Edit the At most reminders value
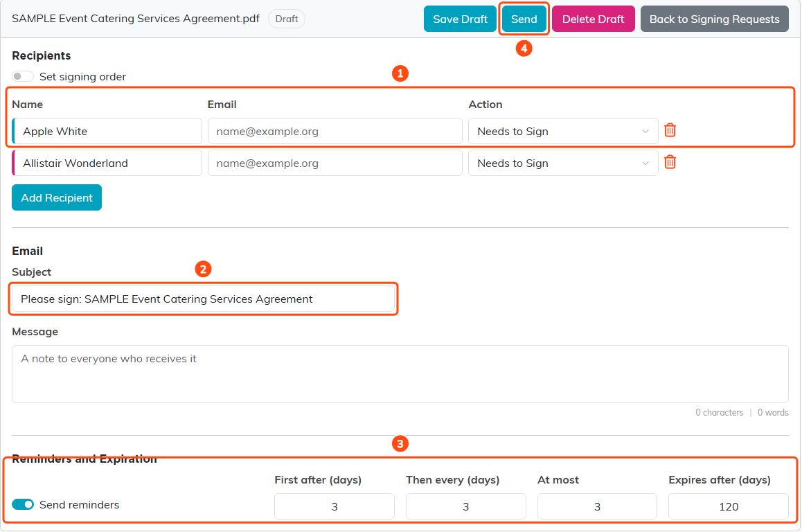The image size is (802, 532). pyautogui.click(x=597, y=506)
